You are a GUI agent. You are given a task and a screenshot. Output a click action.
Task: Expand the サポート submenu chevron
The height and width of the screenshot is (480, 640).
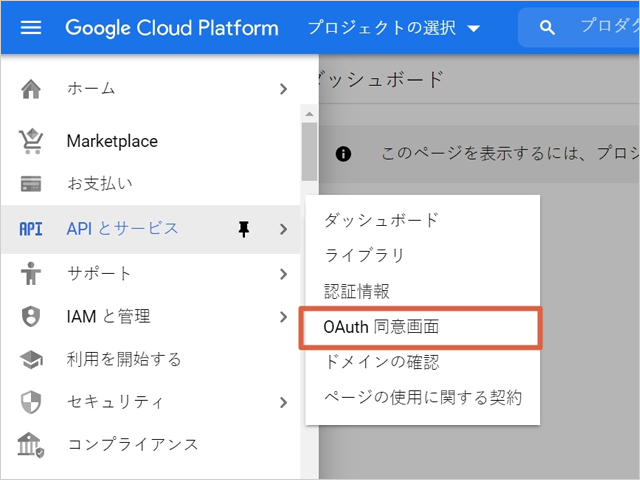(x=284, y=274)
